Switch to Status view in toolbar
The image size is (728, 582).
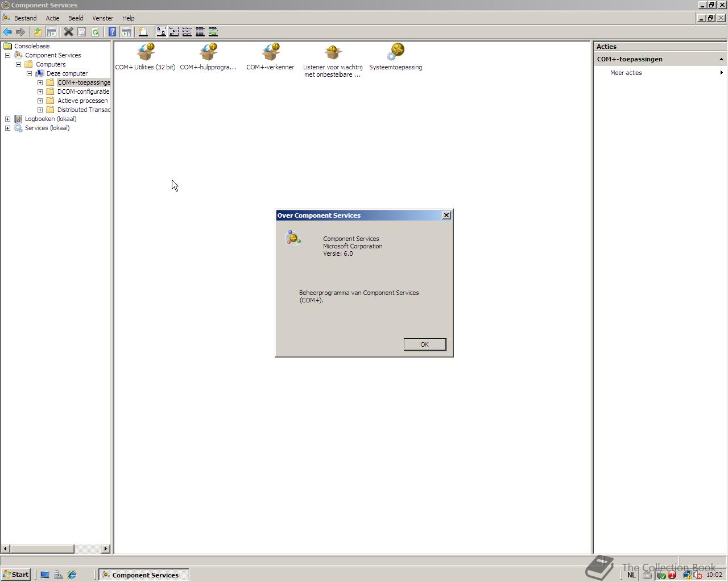click(x=213, y=32)
